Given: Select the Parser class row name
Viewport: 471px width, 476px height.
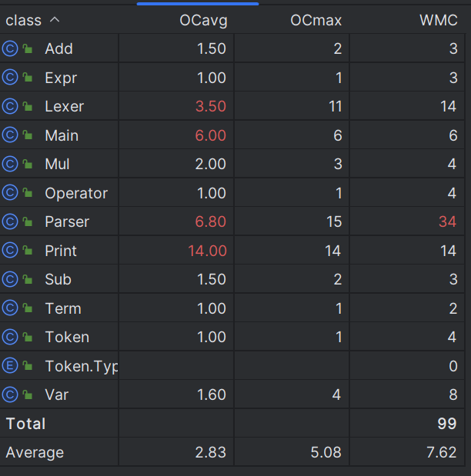Looking at the screenshot, I should [x=67, y=221].
